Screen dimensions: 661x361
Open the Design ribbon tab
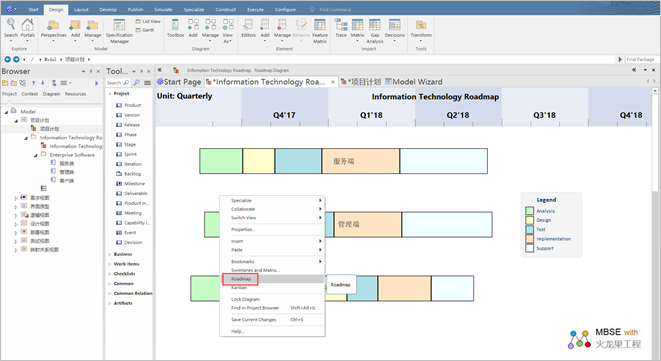click(x=56, y=9)
